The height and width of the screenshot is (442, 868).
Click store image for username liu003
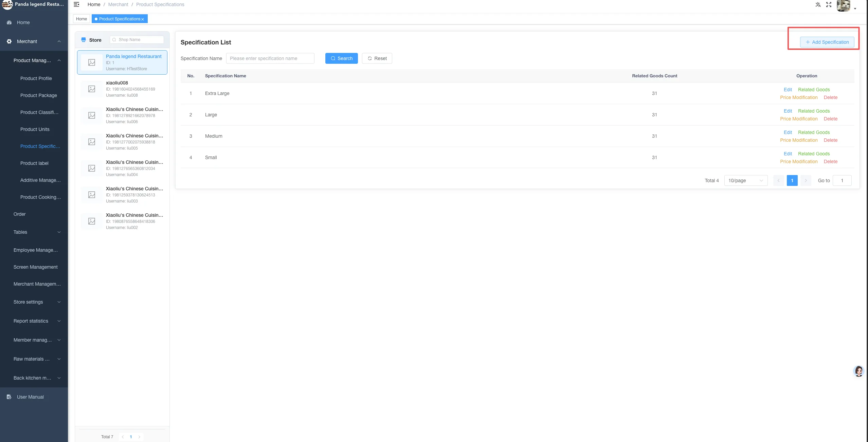pos(92,195)
